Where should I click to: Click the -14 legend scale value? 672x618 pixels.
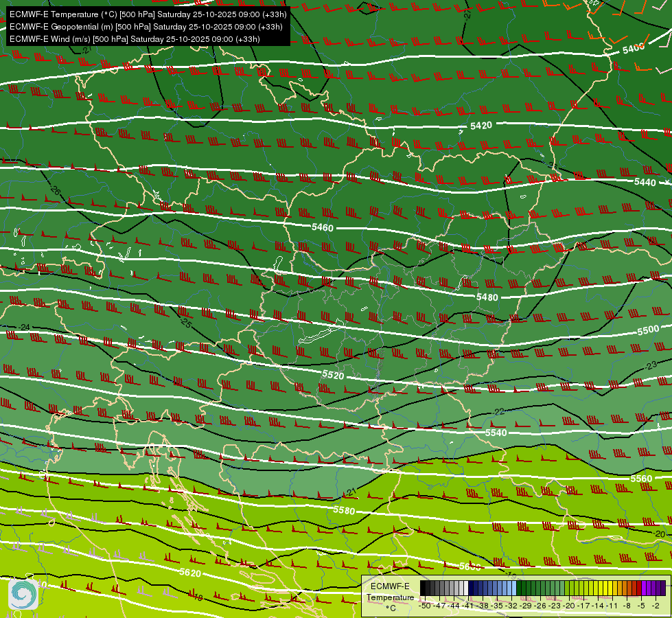(598, 606)
